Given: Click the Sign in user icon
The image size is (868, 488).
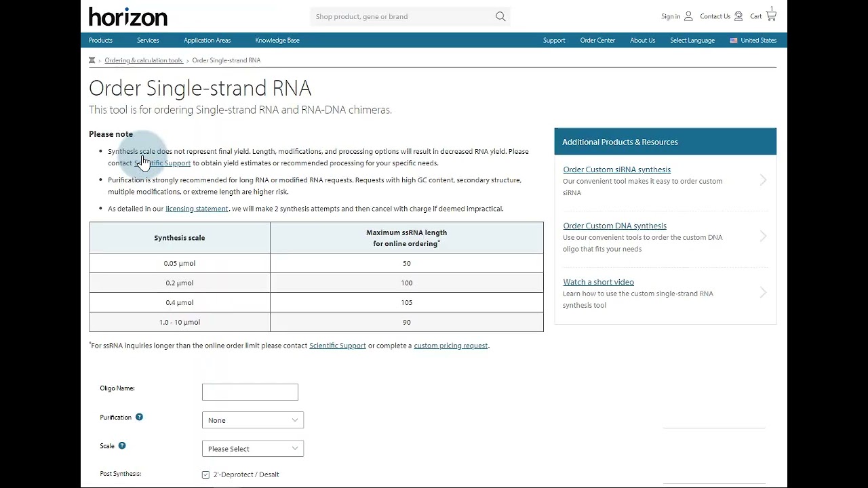Looking at the screenshot, I should click(688, 16).
